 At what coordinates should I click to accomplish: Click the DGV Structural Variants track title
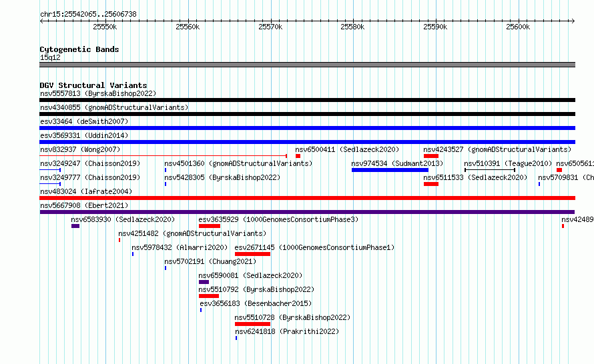point(93,85)
